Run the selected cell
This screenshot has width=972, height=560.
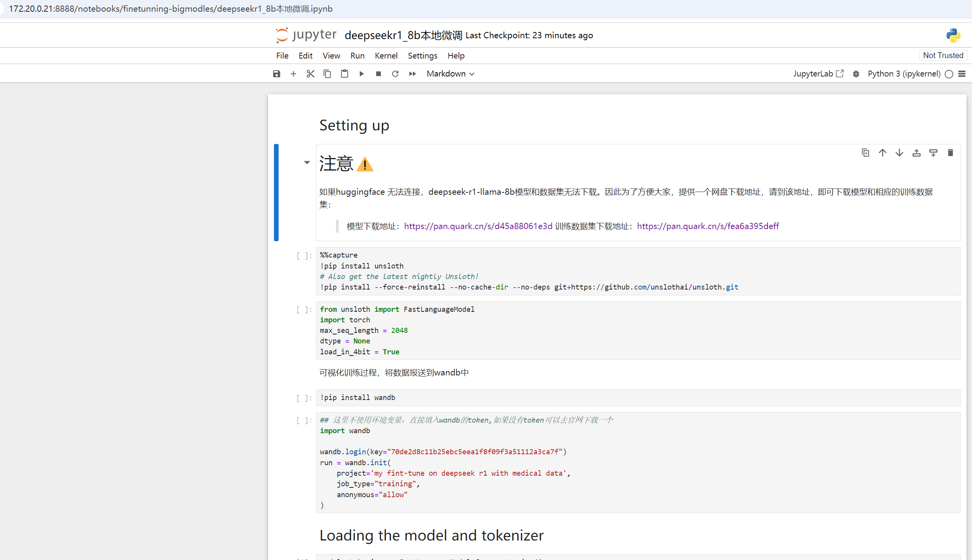pyautogui.click(x=361, y=74)
